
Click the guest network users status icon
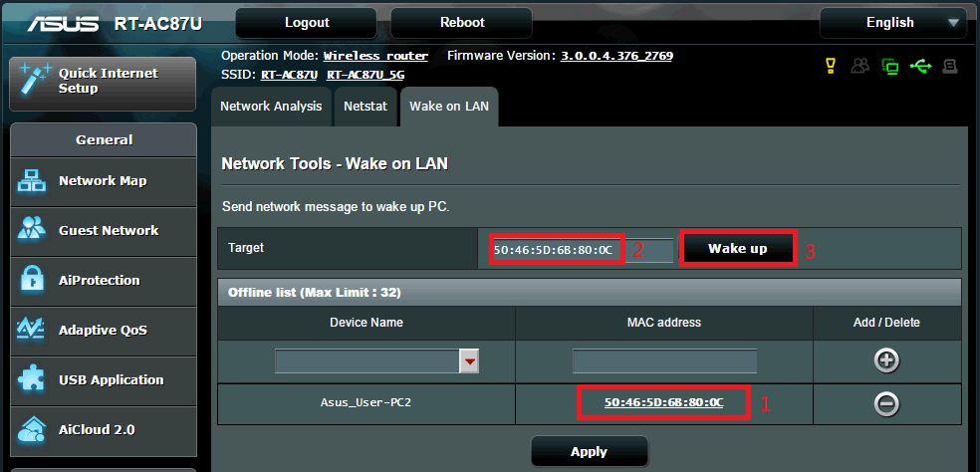coord(859,67)
